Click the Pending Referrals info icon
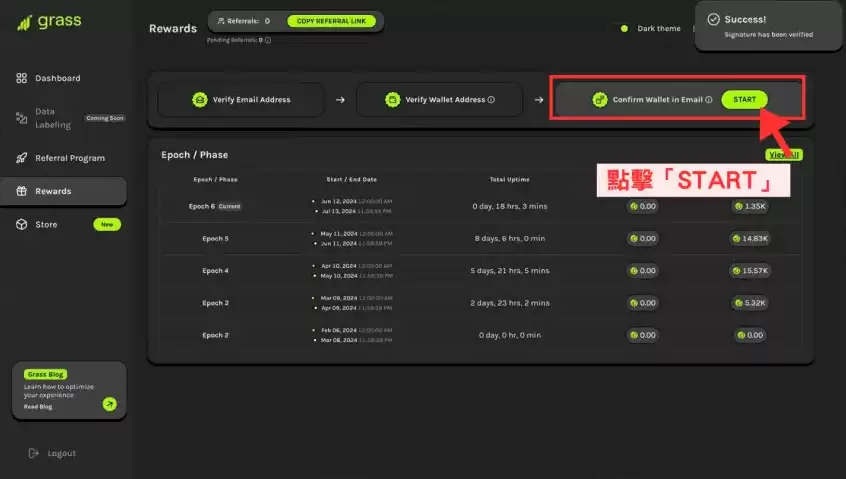The height and width of the screenshot is (479, 846). [268, 40]
